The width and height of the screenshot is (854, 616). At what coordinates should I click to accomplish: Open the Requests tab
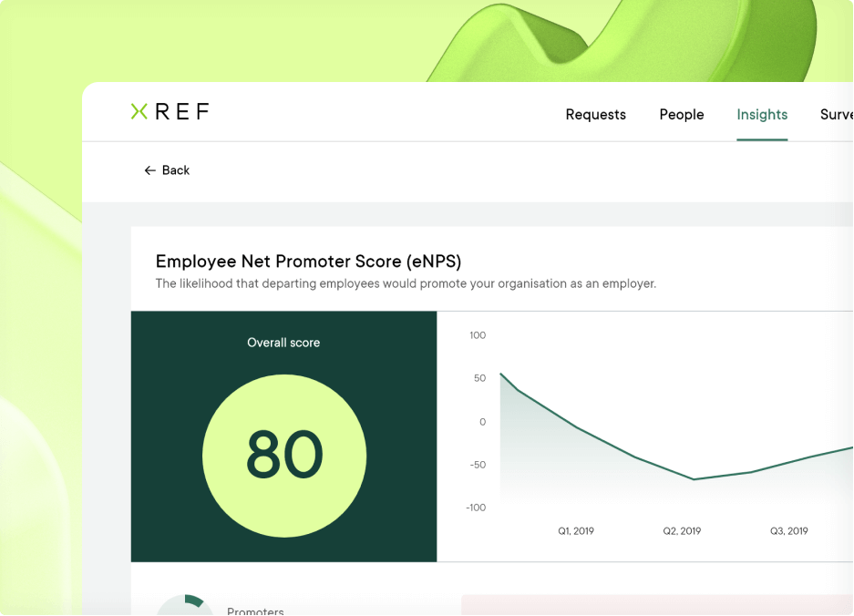(595, 115)
